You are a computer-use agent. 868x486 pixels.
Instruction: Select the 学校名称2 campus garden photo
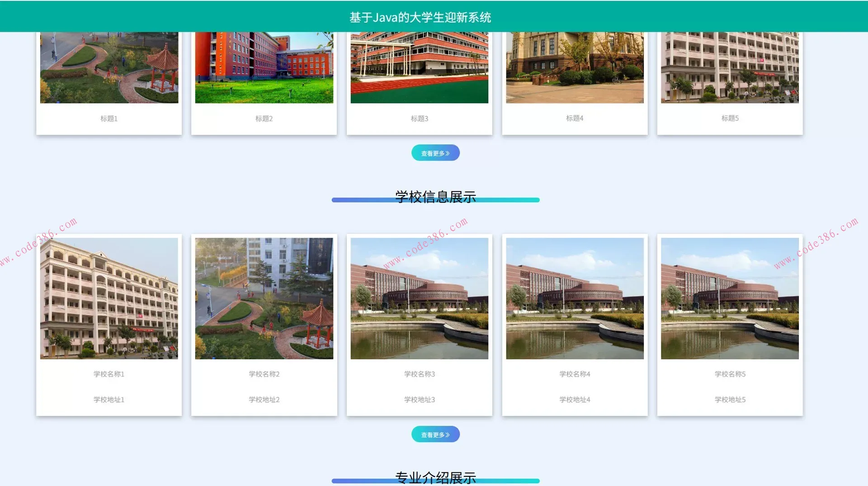point(264,298)
